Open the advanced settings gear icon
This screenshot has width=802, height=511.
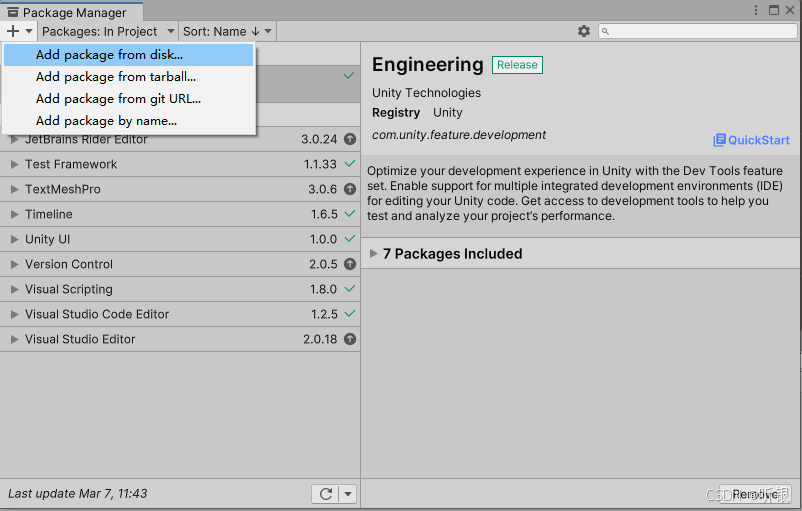[584, 31]
